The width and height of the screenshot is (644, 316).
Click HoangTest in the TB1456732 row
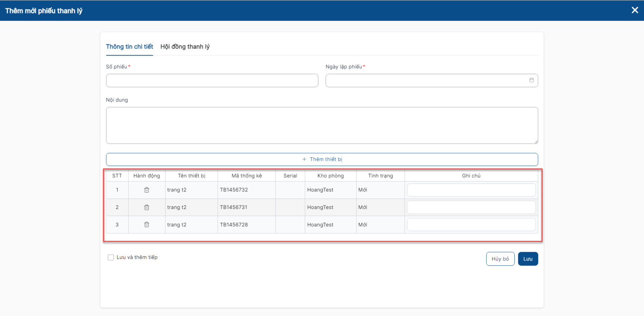320,190
